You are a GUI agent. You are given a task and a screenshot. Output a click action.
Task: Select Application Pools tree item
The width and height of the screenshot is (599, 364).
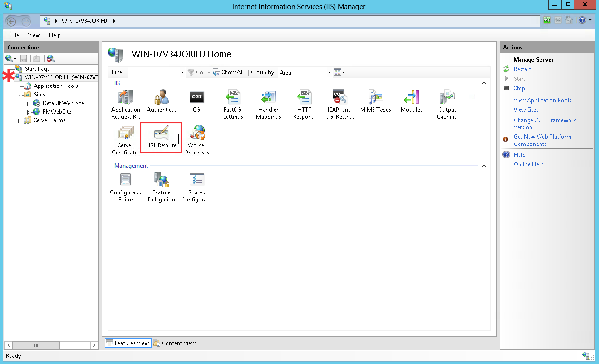[56, 86]
